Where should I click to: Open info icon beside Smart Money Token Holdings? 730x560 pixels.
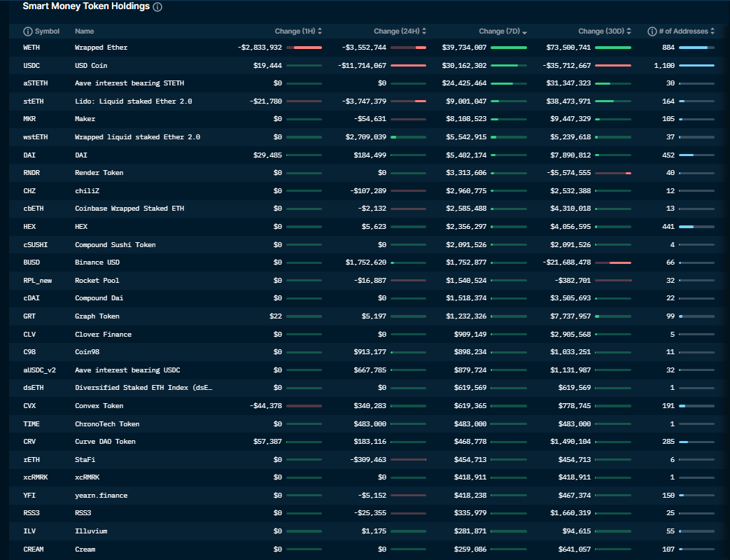point(157,7)
